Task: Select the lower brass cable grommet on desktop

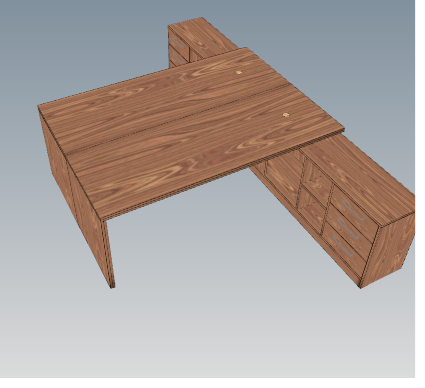Action: point(286,115)
